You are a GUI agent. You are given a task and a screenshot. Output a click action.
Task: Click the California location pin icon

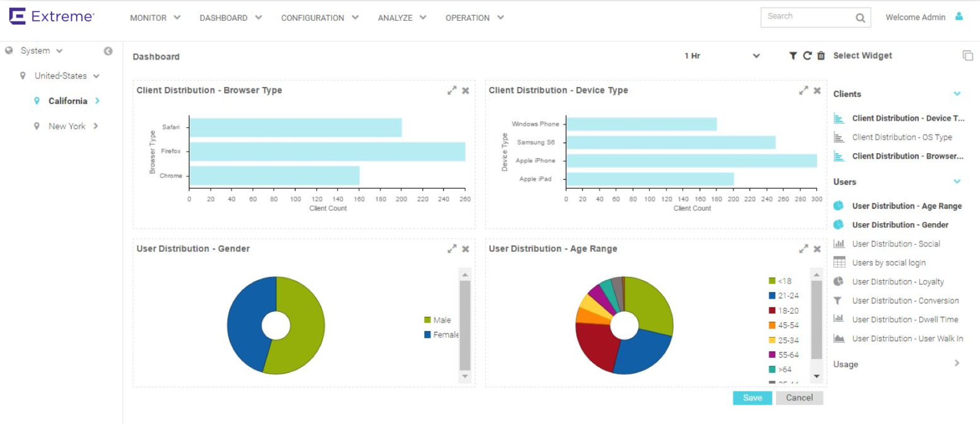pyautogui.click(x=37, y=100)
